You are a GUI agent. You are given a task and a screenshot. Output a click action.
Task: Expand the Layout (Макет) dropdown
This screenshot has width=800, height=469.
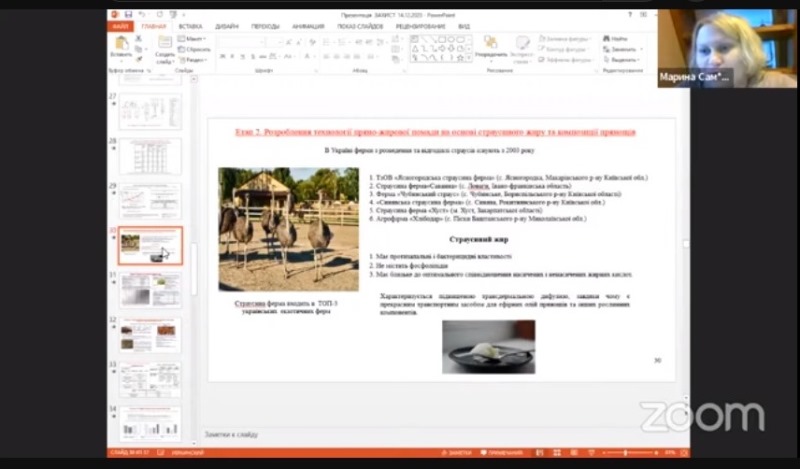coord(194,38)
